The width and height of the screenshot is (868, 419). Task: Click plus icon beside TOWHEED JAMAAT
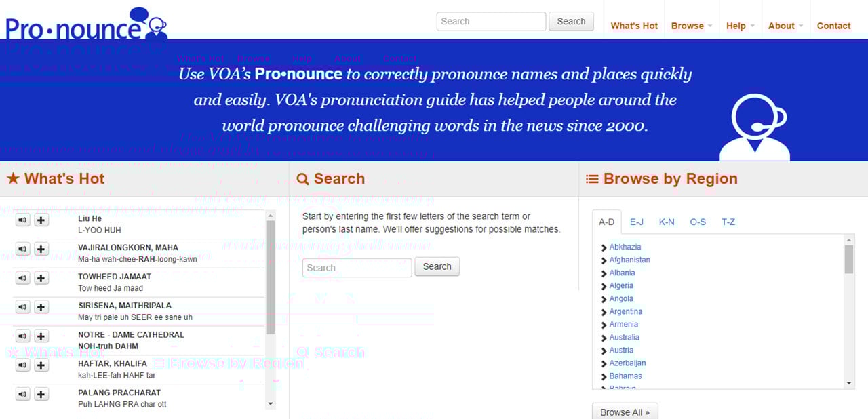point(41,278)
